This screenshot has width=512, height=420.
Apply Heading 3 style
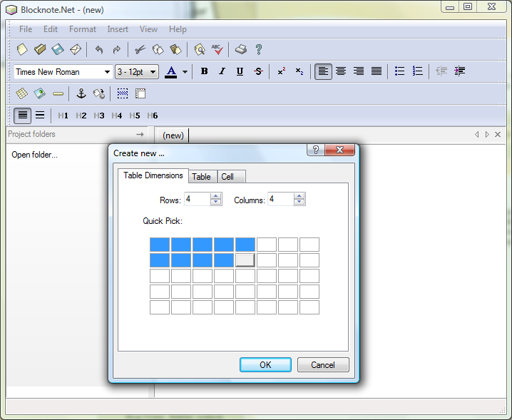pos(99,116)
